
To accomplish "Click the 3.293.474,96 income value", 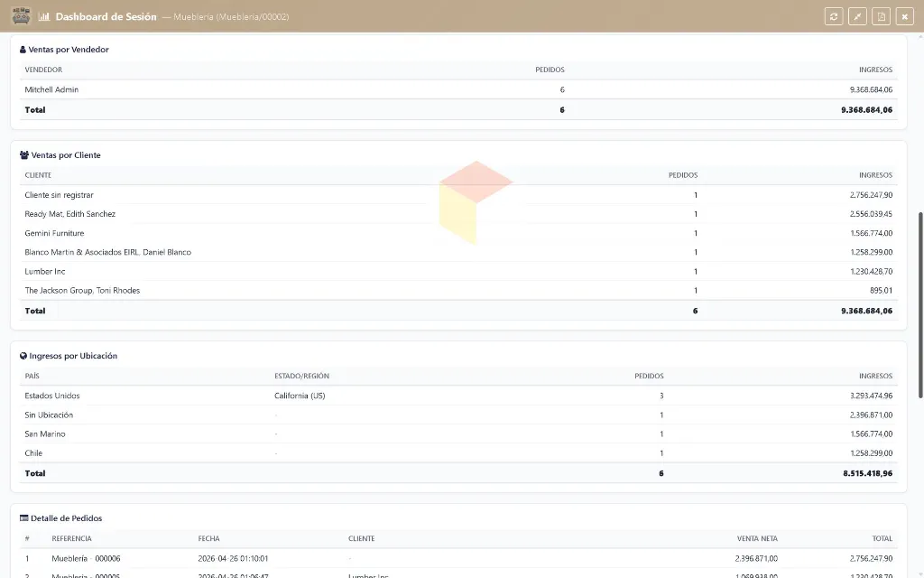I will point(871,396).
